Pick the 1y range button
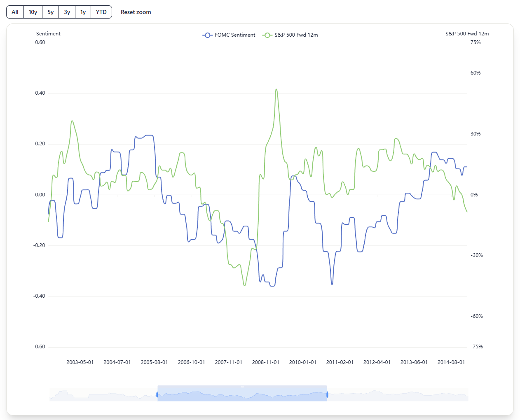520x420 pixels. point(83,12)
